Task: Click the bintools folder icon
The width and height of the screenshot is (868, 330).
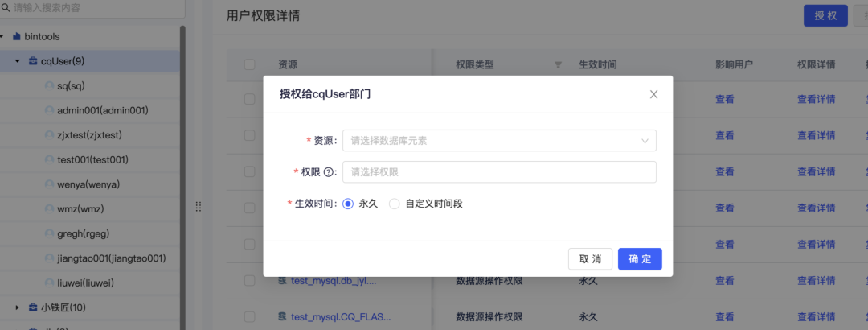Action: point(16,36)
